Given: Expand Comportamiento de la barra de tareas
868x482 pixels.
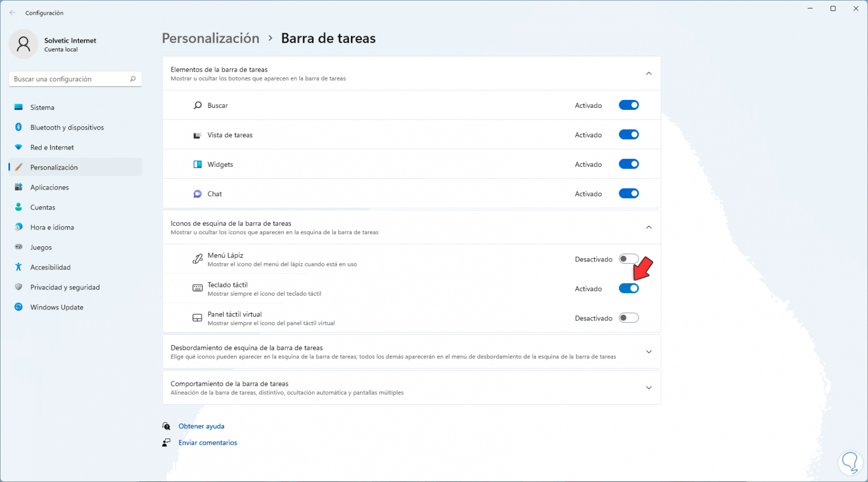Looking at the screenshot, I should click(x=649, y=388).
